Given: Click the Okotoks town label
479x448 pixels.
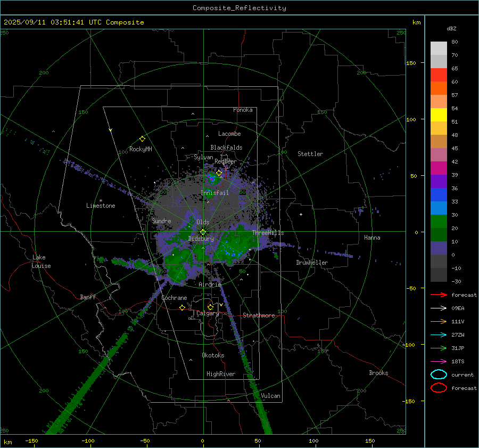Looking at the screenshot, I should point(213,355).
